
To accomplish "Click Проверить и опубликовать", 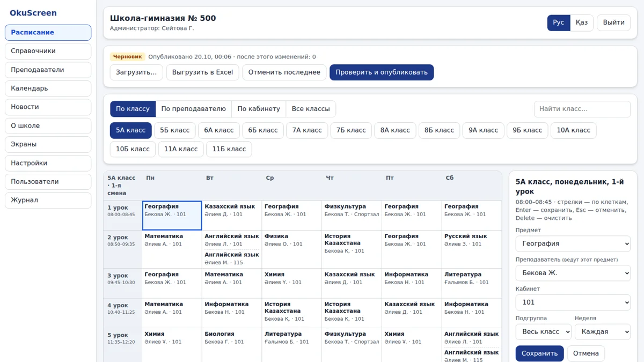I will [x=382, y=72].
